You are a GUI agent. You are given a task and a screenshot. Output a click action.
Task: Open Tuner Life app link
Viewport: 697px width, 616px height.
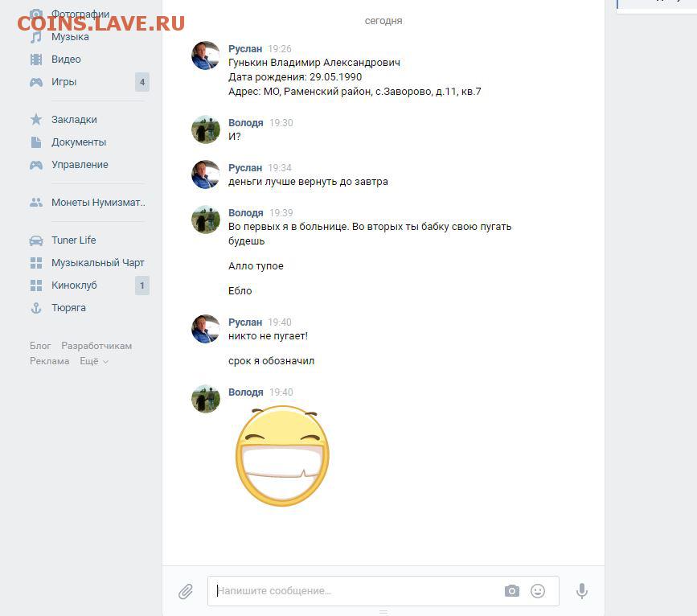[74, 240]
